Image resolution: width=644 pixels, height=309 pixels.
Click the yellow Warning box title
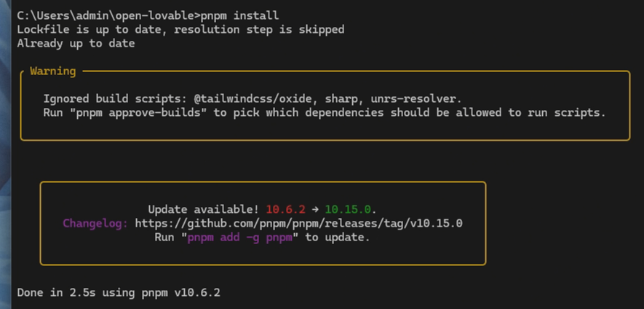pos(53,71)
